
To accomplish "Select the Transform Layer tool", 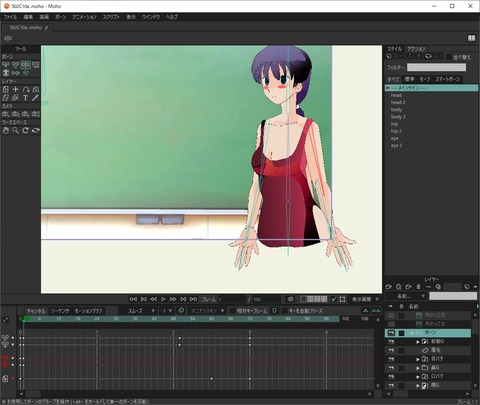I will pos(6,89).
